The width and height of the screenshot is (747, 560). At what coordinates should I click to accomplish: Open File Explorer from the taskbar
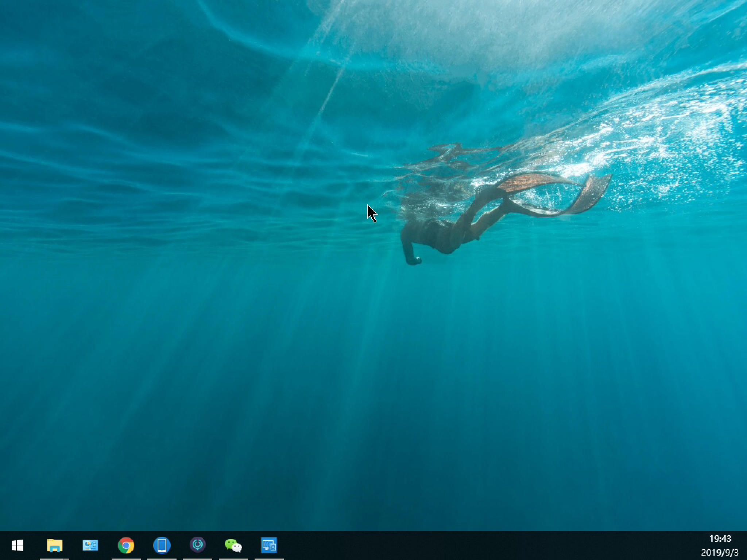(54, 545)
